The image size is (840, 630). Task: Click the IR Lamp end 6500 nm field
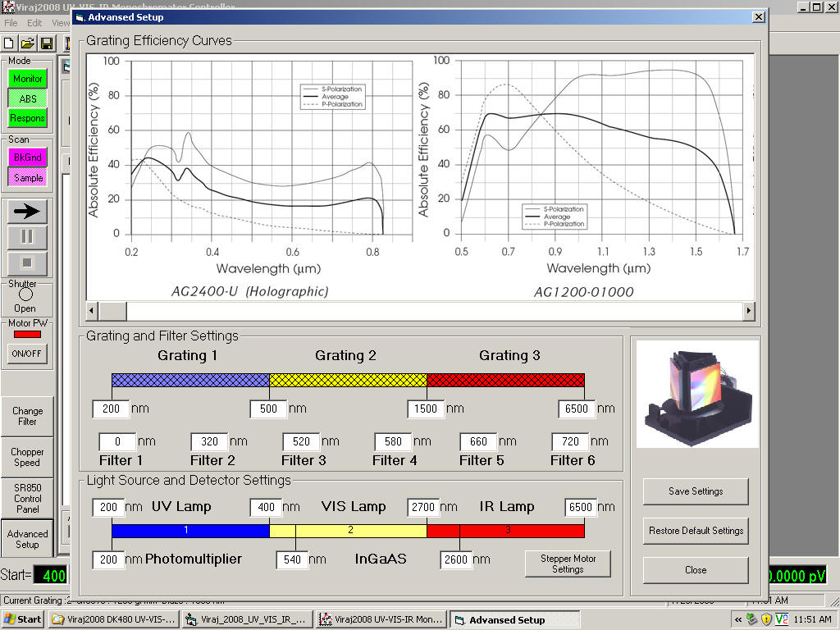581,507
